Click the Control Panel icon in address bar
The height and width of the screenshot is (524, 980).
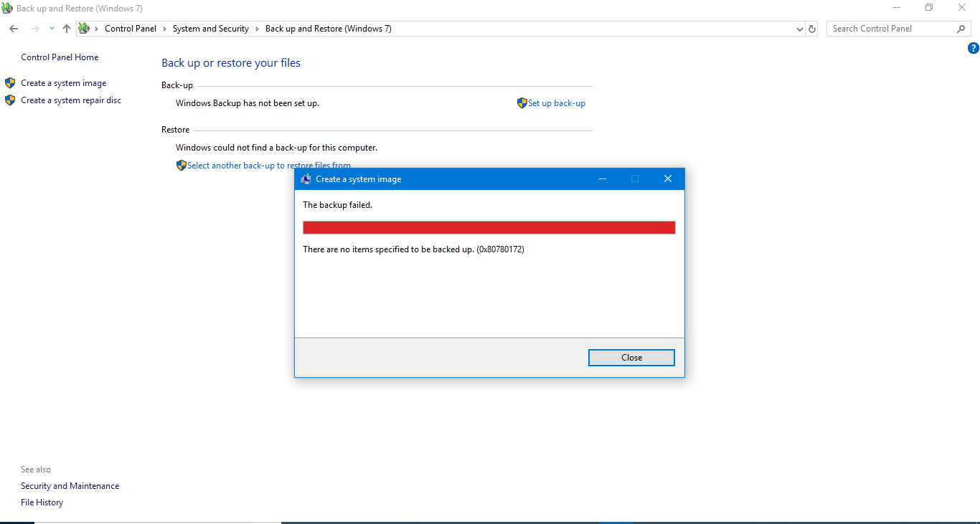84,29
